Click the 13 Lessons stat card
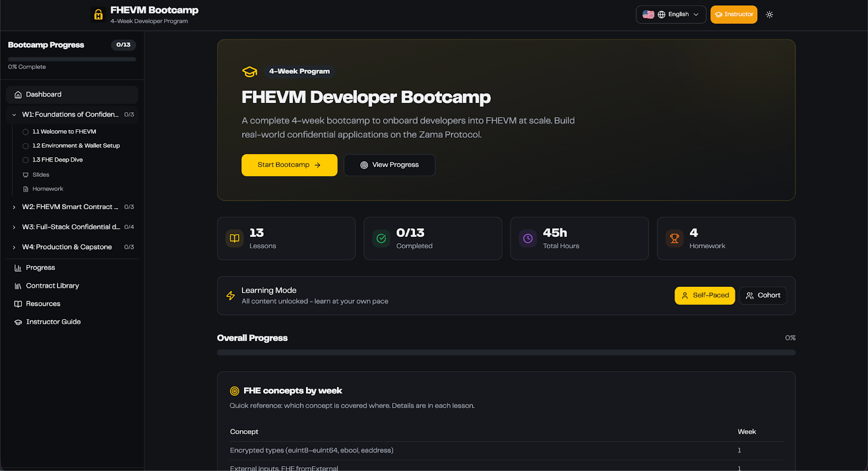 (286, 238)
